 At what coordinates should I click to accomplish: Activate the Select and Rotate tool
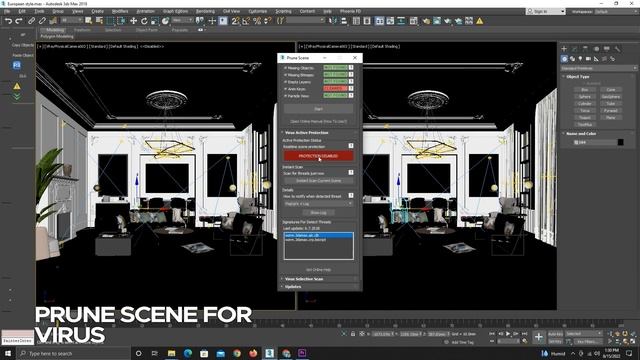pos(144,21)
